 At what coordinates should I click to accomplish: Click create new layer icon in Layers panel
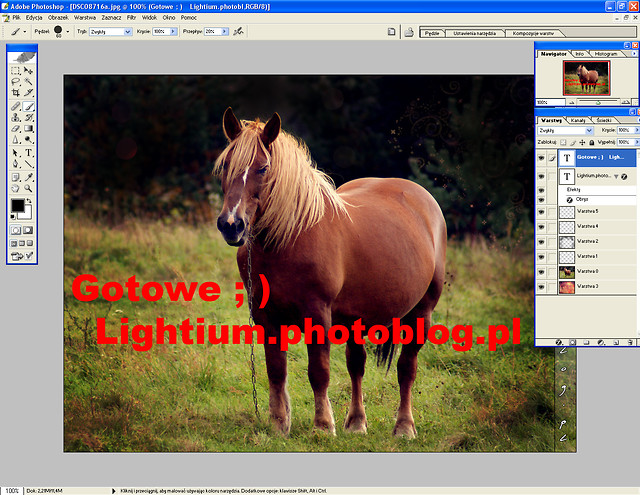(x=616, y=342)
